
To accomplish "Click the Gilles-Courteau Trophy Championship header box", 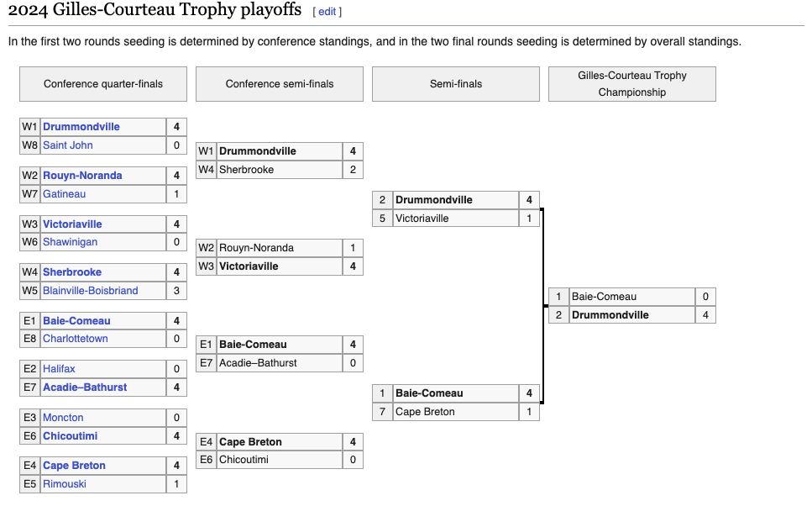I will tap(631, 84).
